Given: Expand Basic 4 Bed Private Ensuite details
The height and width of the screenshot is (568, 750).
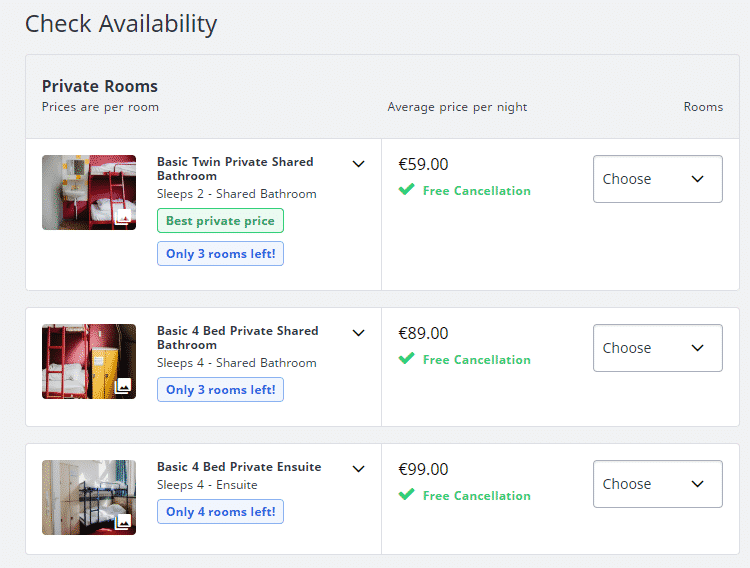Looking at the screenshot, I should (359, 468).
